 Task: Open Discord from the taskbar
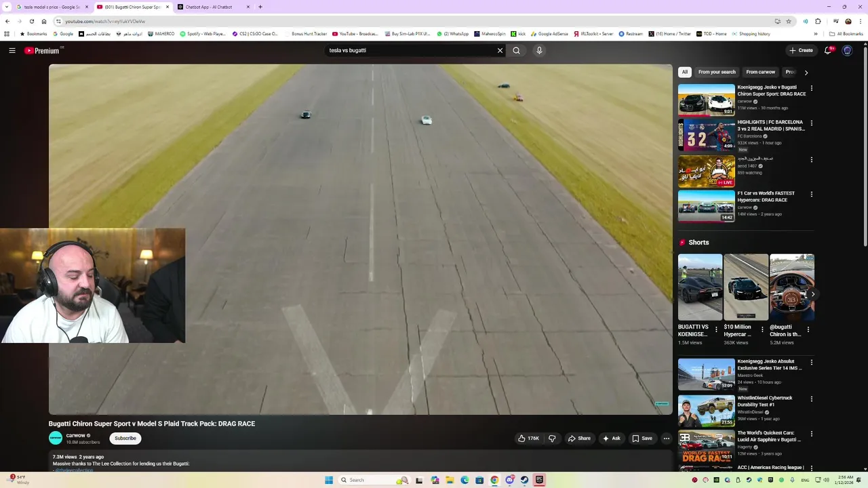point(509,480)
